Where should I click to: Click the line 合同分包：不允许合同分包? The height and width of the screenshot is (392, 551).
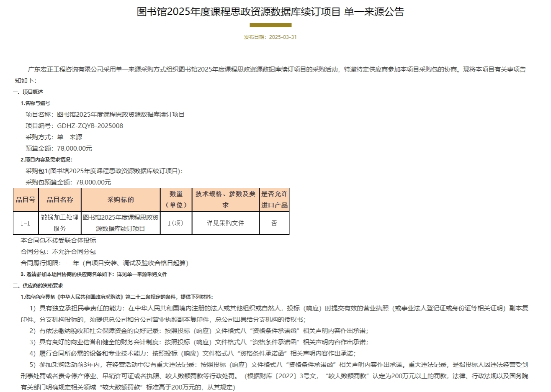pyautogui.click(x=58, y=252)
